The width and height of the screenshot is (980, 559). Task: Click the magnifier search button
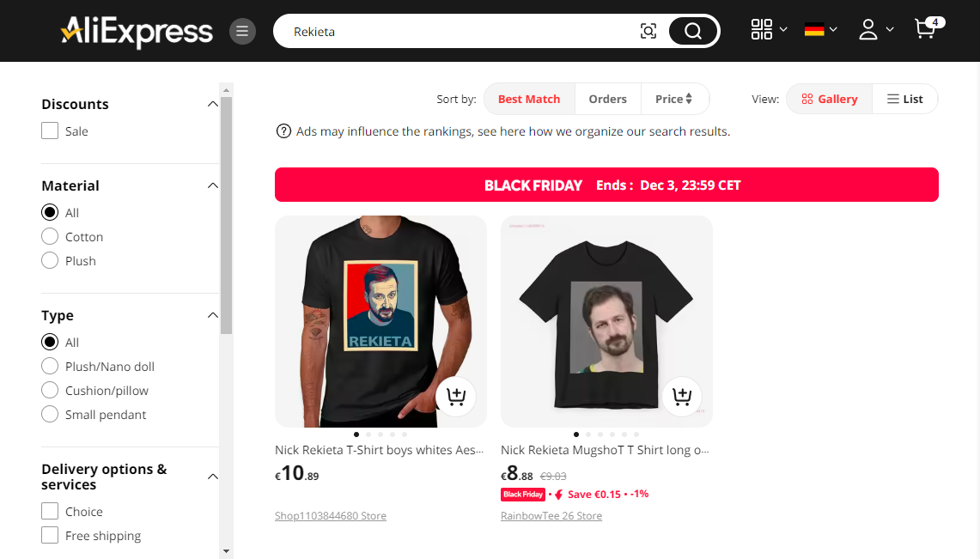pyautogui.click(x=692, y=31)
